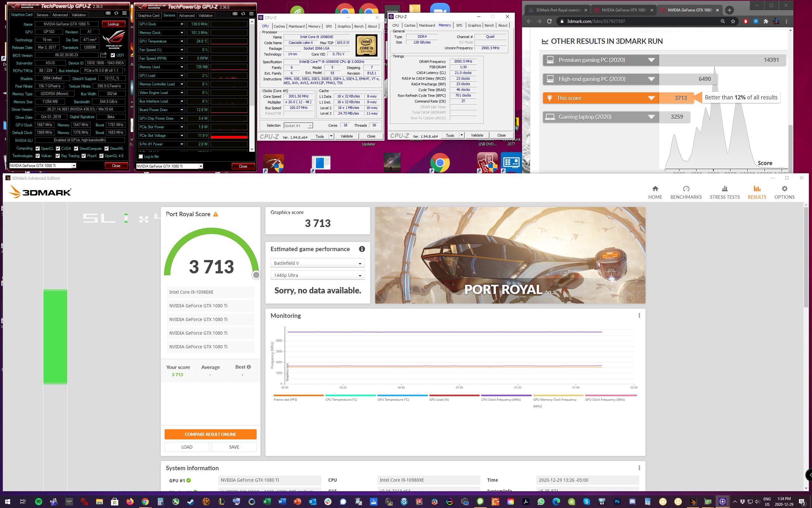Click GPU Load (%) red legend swatch

click(x=454, y=396)
